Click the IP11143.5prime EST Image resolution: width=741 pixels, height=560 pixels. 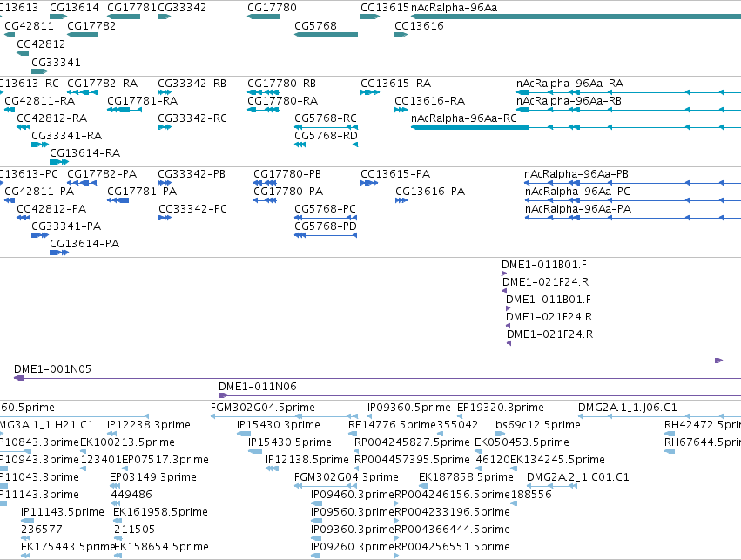[x=63, y=512]
